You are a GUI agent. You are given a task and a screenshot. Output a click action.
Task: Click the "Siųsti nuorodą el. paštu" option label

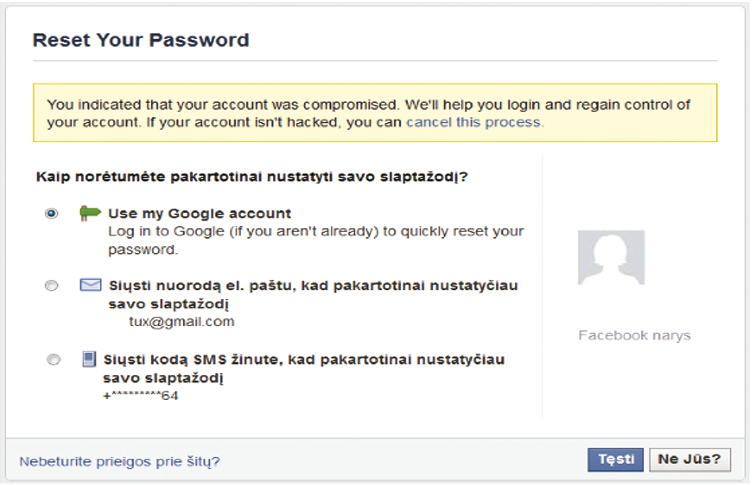(x=312, y=293)
